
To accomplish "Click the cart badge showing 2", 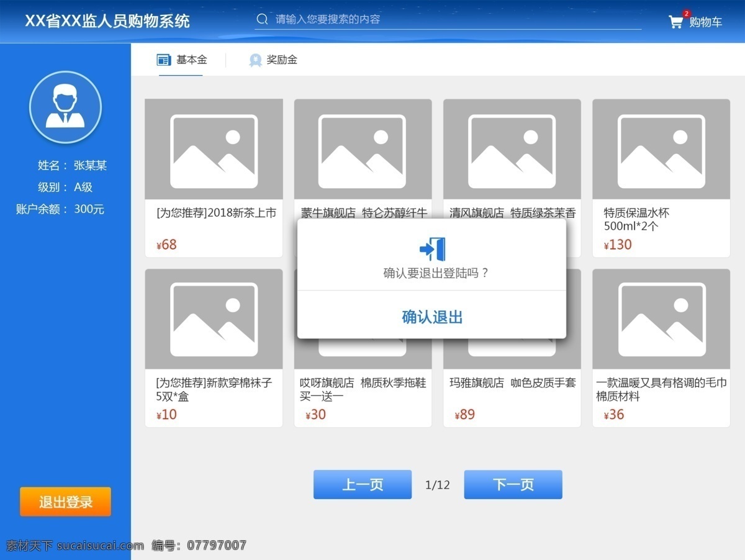I will point(686,13).
